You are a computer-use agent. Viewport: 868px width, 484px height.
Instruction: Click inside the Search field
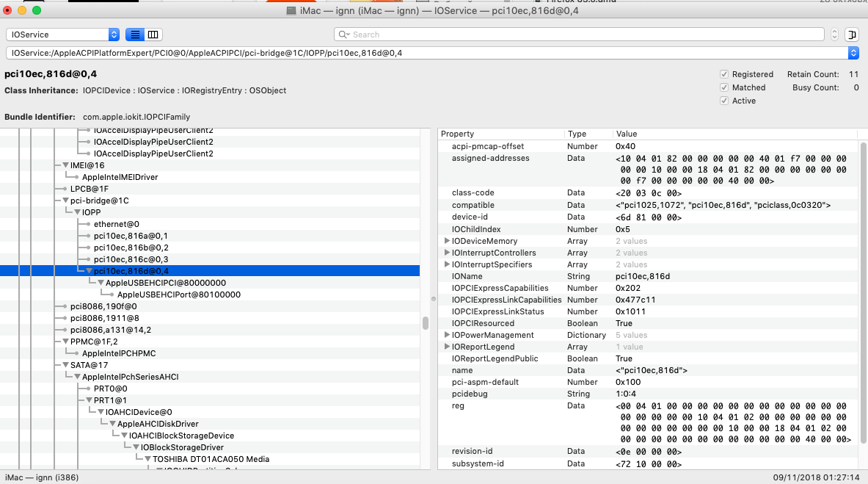pos(580,35)
